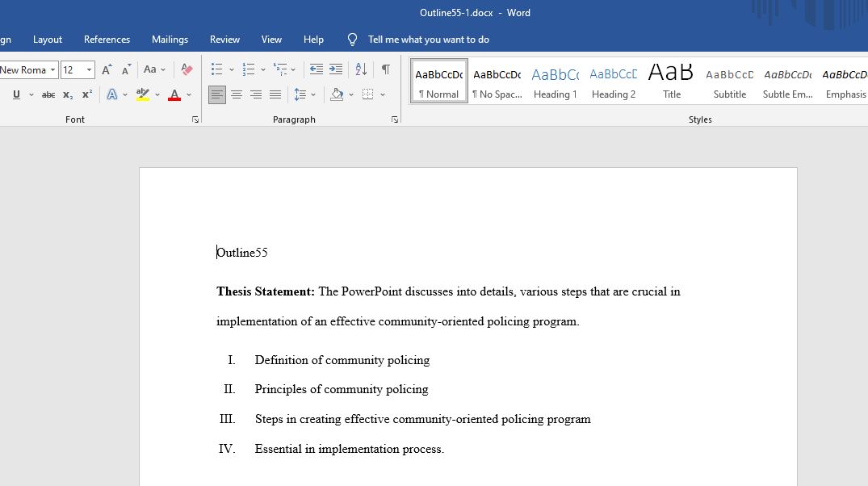Expand text effects dropdown arrow

coord(125,94)
